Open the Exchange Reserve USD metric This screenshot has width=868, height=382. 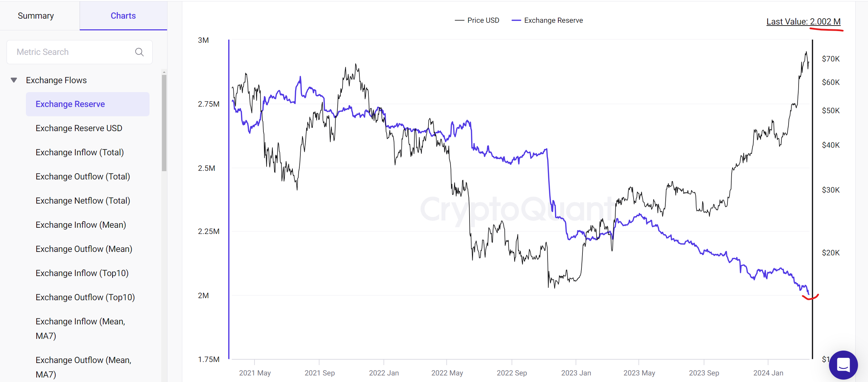point(79,128)
